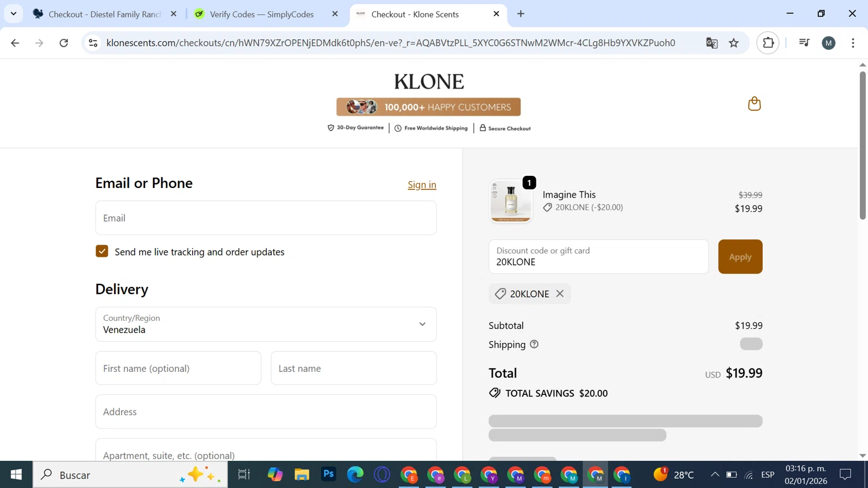Open Task View on the taskbar
This screenshot has height=488, width=868.
(244, 475)
